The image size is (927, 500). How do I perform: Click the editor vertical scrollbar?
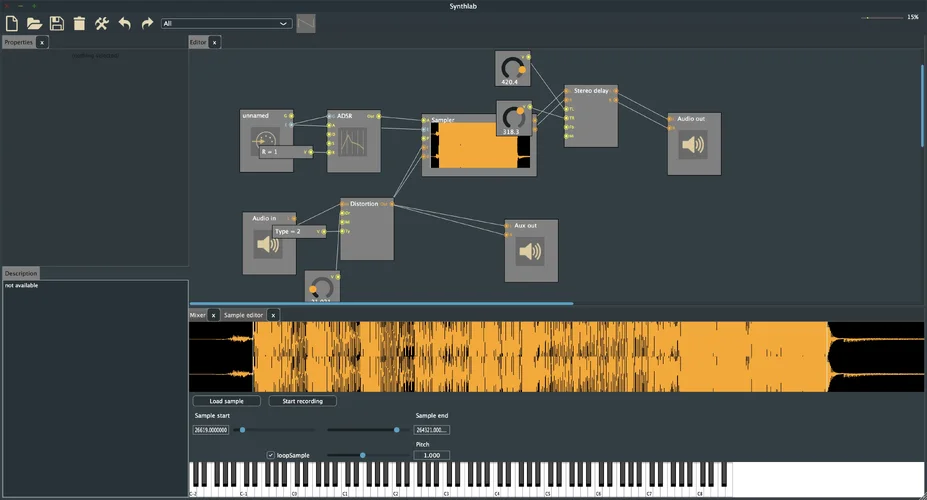point(922,106)
